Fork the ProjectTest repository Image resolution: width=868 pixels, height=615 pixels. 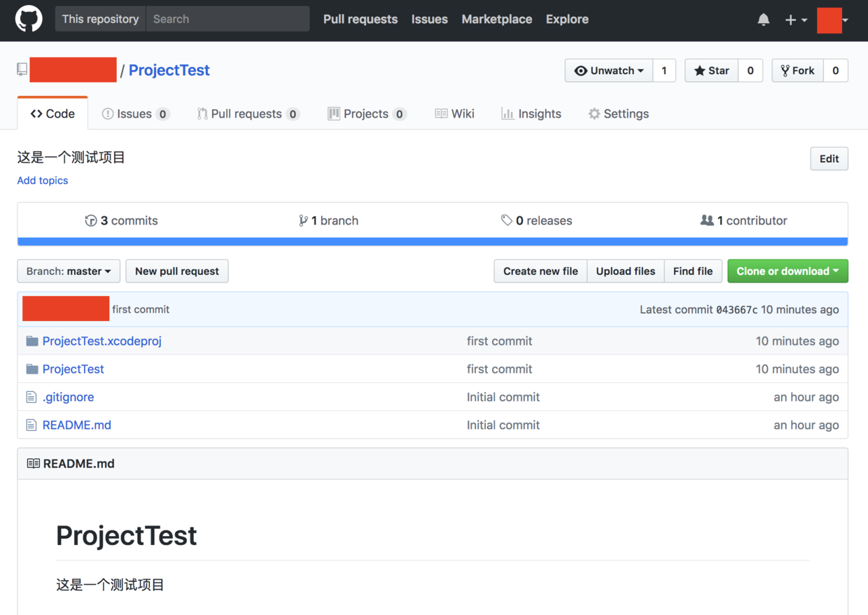click(x=797, y=71)
